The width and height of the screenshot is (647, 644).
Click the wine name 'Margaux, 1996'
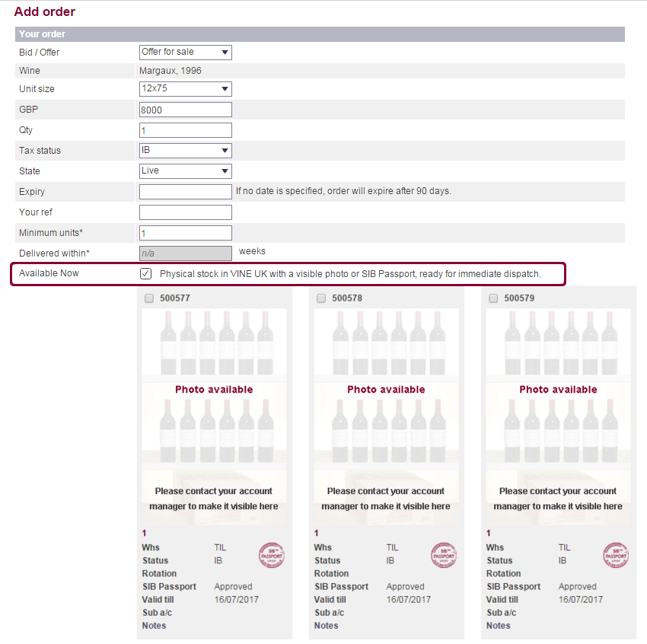pos(171,71)
